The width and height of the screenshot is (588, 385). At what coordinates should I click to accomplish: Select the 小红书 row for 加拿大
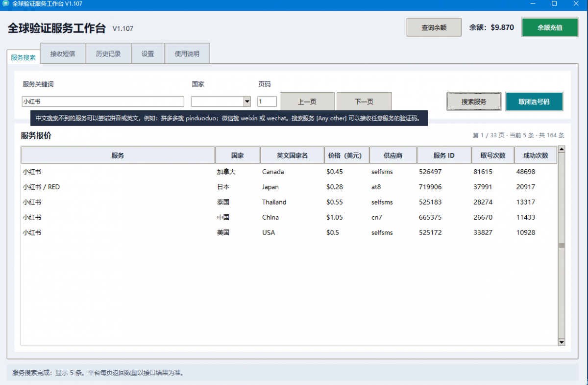[289, 172]
